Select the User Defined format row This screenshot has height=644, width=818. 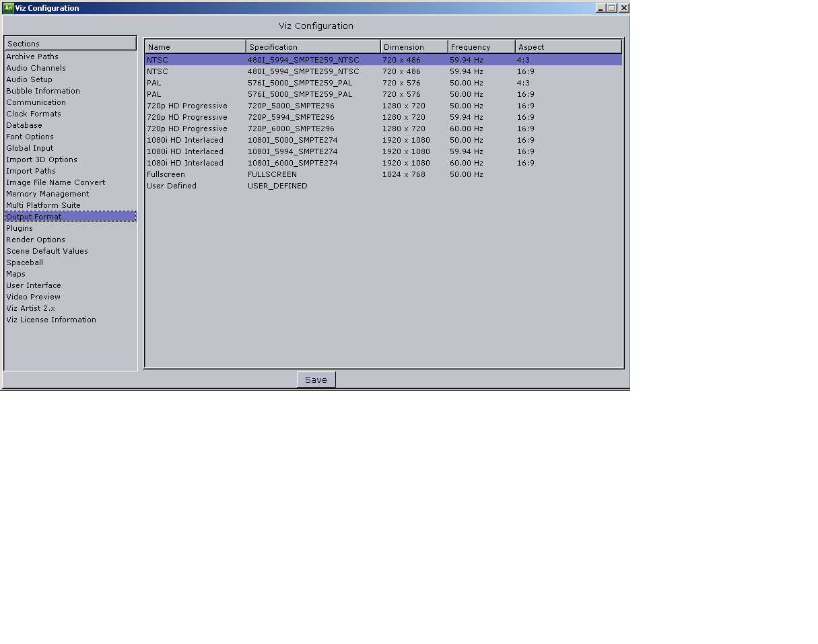click(269, 186)
